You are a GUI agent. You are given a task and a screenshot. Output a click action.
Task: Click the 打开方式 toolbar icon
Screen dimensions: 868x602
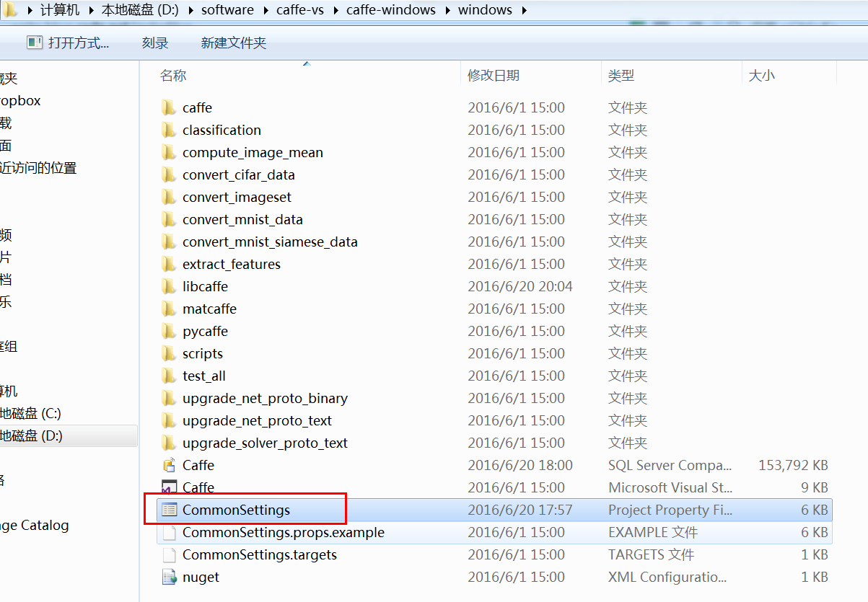tap(35, 43)
